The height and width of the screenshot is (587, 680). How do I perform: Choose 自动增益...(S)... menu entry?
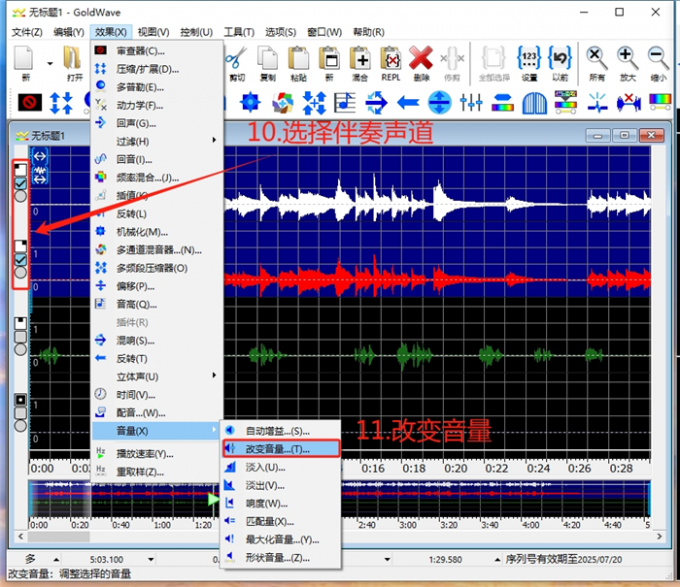pyautogui.click(x=281, y=430)
